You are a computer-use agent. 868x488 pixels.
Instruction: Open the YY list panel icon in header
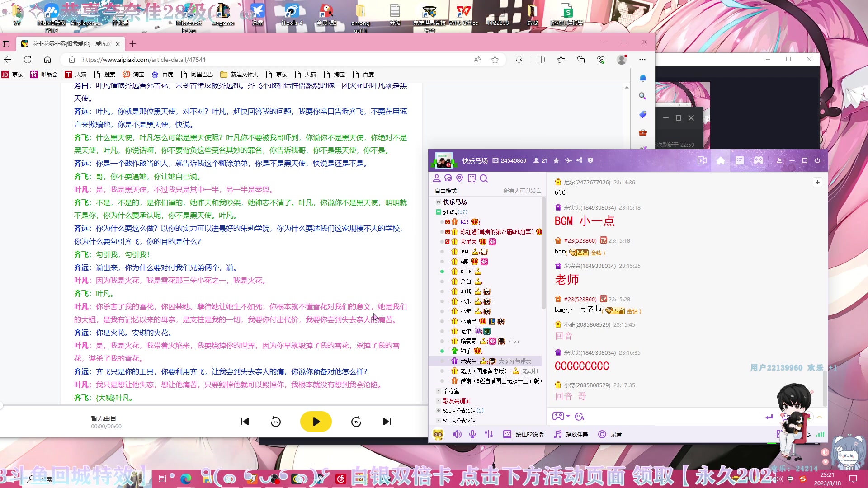click(740, 161)
